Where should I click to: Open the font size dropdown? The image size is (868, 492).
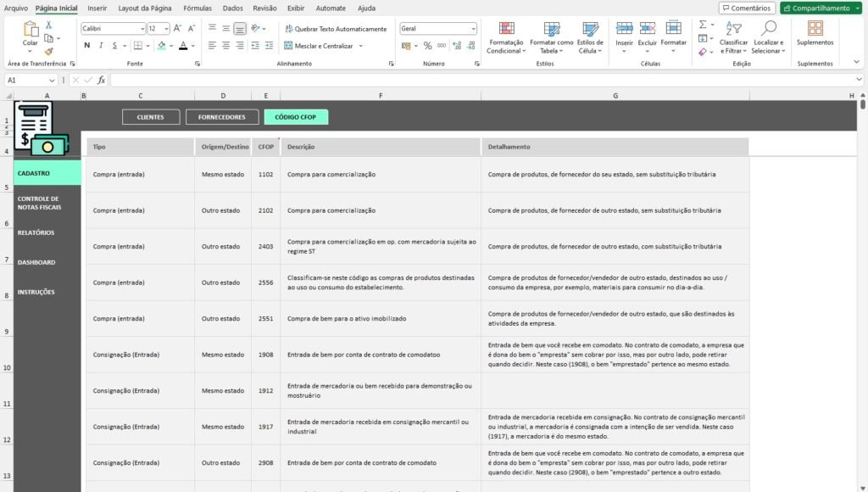(x=164, y=28)
